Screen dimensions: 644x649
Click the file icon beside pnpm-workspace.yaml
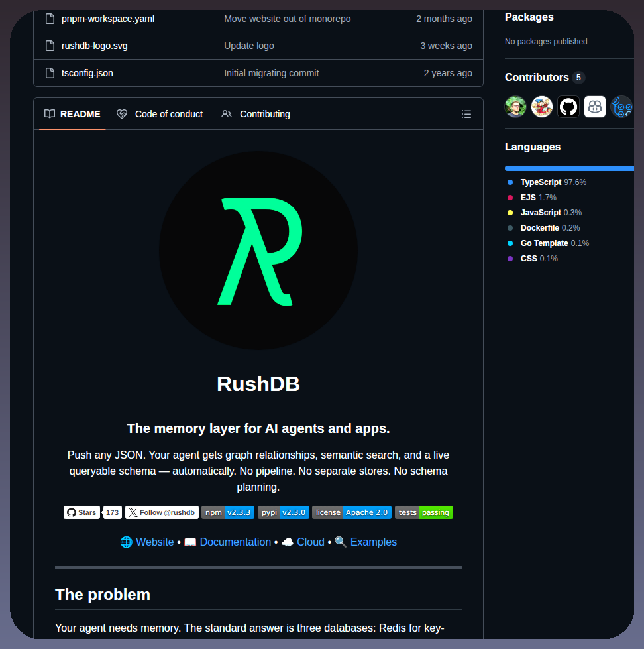coord(50,19)
